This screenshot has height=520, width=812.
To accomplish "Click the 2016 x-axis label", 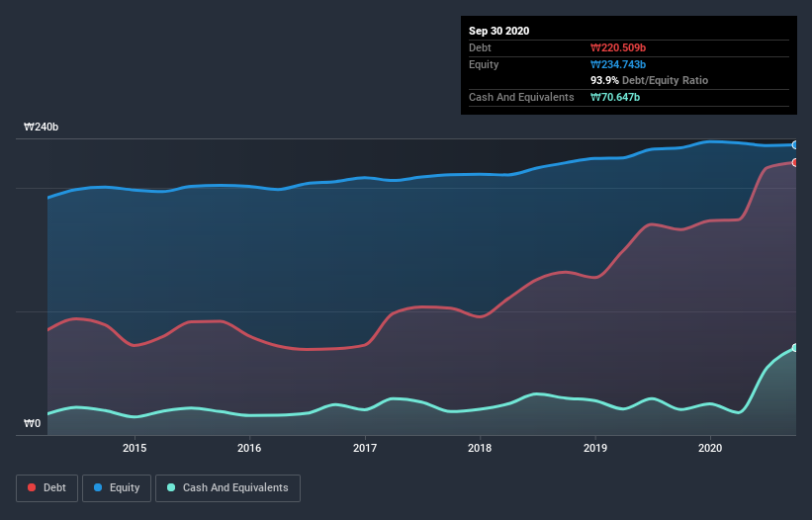I will click(x=249, y=448).
